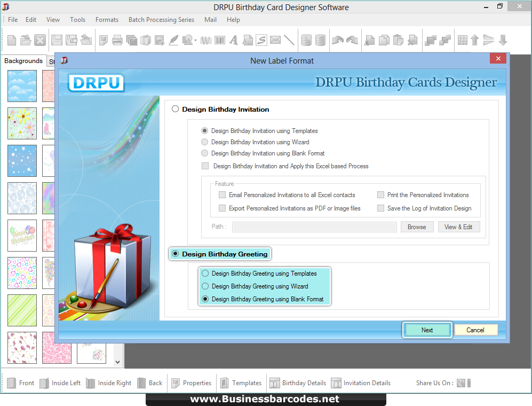The image size is (532, 406).
Task: Select Design Birthday Invitation radio button
Action: click(175, 109)
